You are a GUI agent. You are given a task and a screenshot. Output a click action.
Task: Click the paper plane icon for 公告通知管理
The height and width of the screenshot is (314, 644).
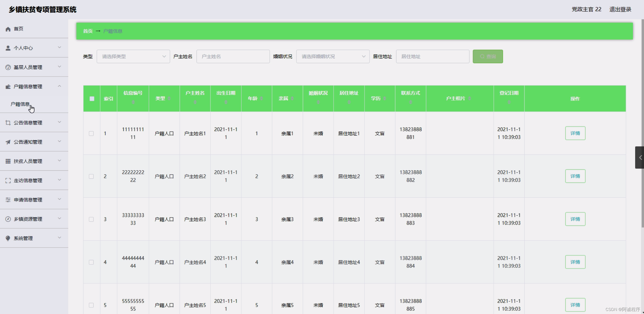coord(8,142)
